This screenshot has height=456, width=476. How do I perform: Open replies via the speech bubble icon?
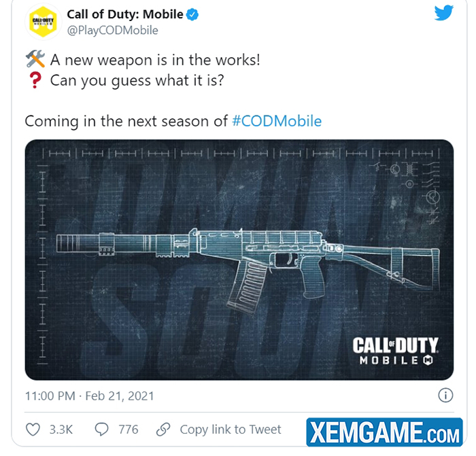102,429
